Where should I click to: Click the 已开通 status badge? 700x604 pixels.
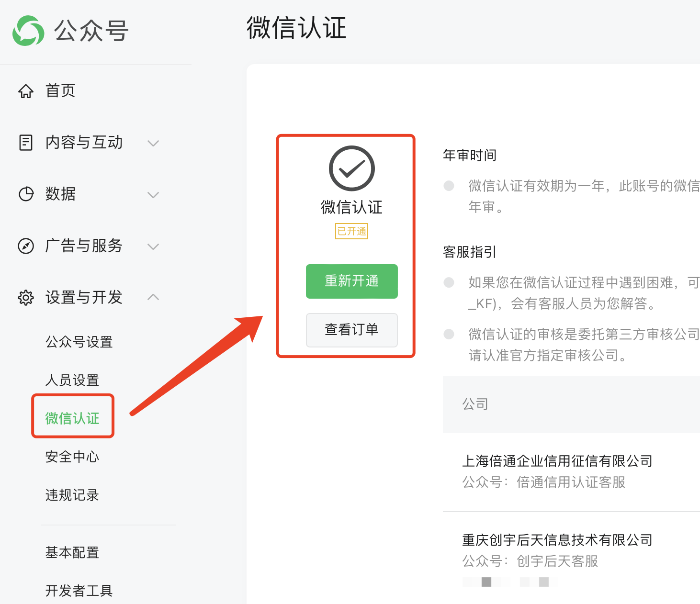pyautogui.click(x=351, y=231)
